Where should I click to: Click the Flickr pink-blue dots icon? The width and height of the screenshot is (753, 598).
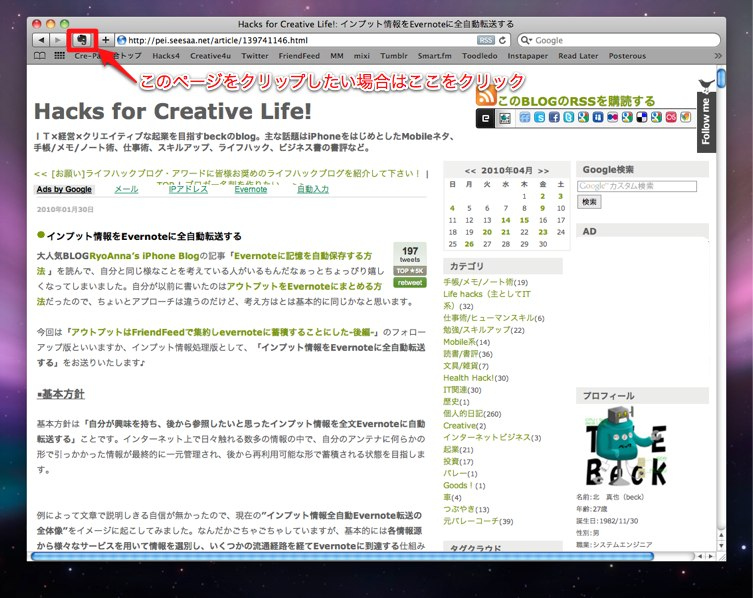(x=612, y=117)
